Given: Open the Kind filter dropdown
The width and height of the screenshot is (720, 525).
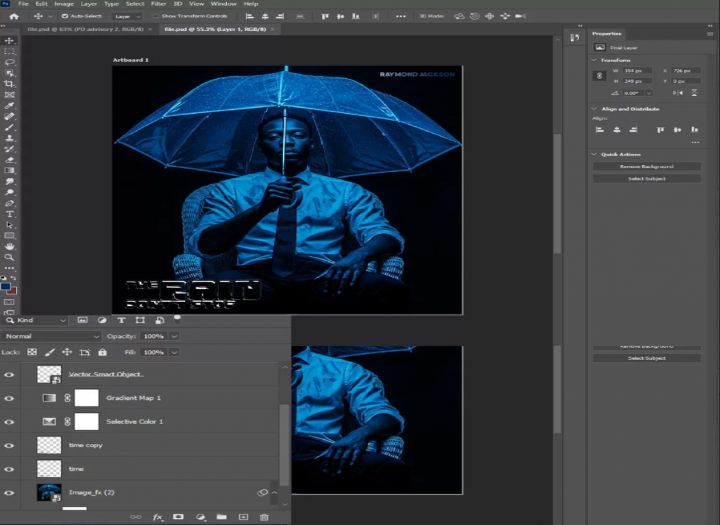Looking at the screenshot, I should click(x=35, y=320).
